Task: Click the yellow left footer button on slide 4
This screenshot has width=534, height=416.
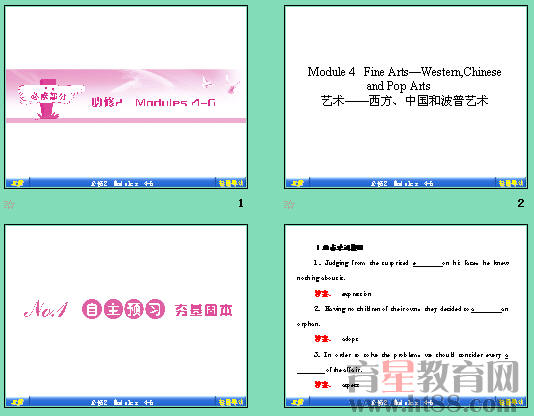Action: 297,402
